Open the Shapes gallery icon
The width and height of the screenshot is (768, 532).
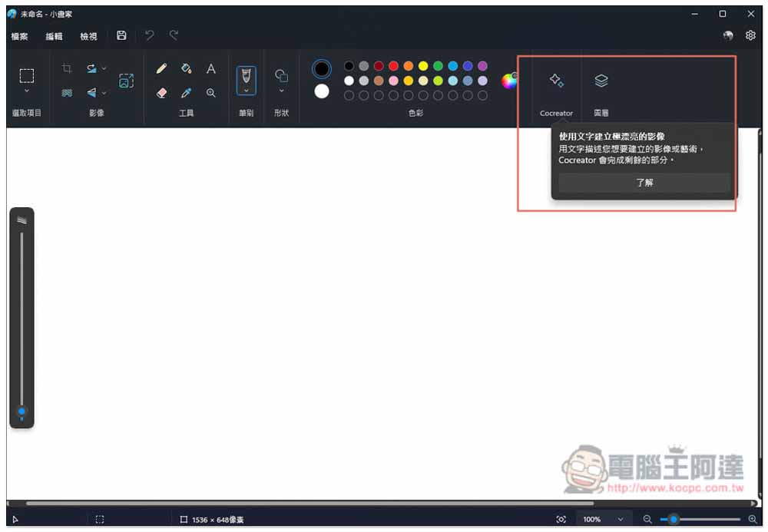click(281, 75)
